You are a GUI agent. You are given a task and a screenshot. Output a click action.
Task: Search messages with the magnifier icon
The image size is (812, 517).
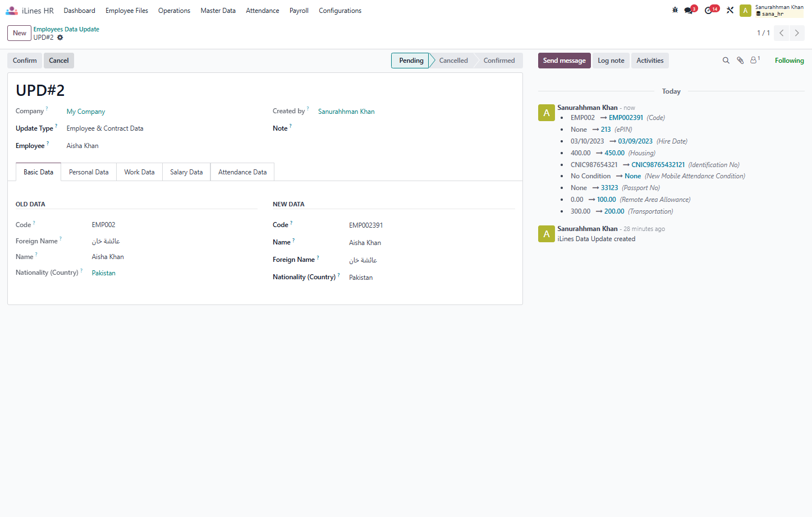[726, 61]
